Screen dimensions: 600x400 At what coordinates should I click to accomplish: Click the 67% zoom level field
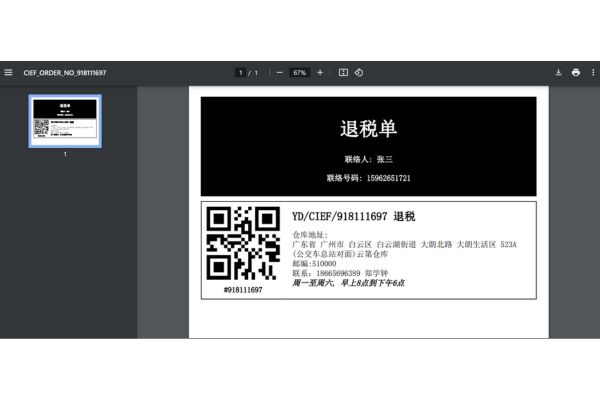click(x=300, y=72)
